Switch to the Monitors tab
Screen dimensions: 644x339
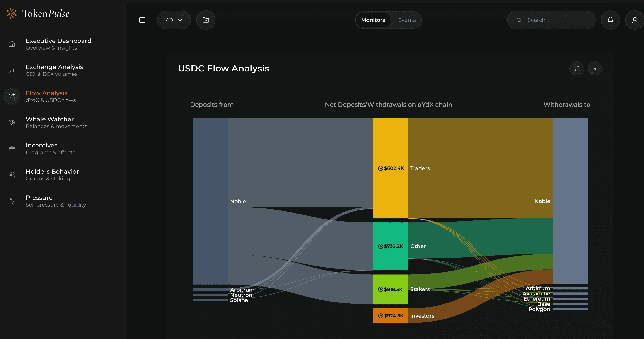pos(373,20)
